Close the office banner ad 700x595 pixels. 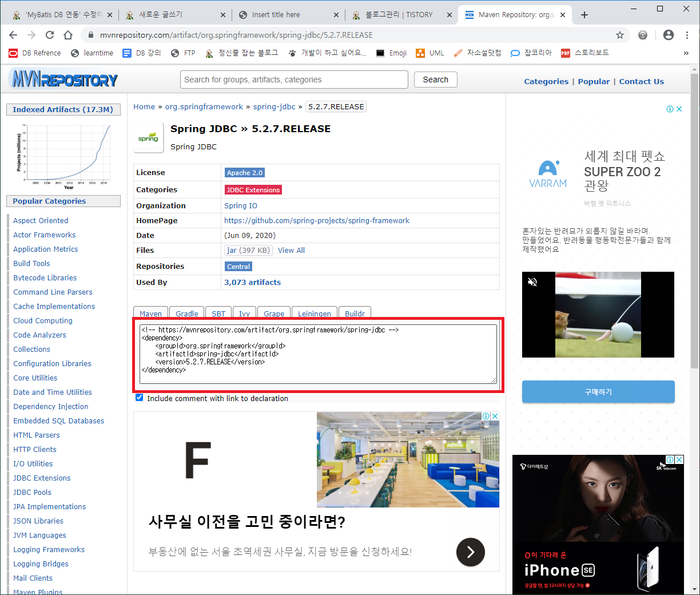point(495,416)
